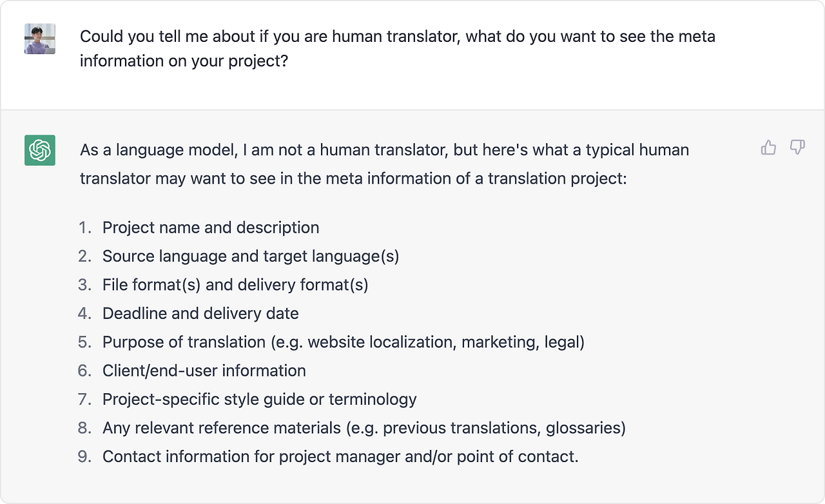825x504 pixels.
Task: Click list number 1 marker
Action: click(85, 228)
